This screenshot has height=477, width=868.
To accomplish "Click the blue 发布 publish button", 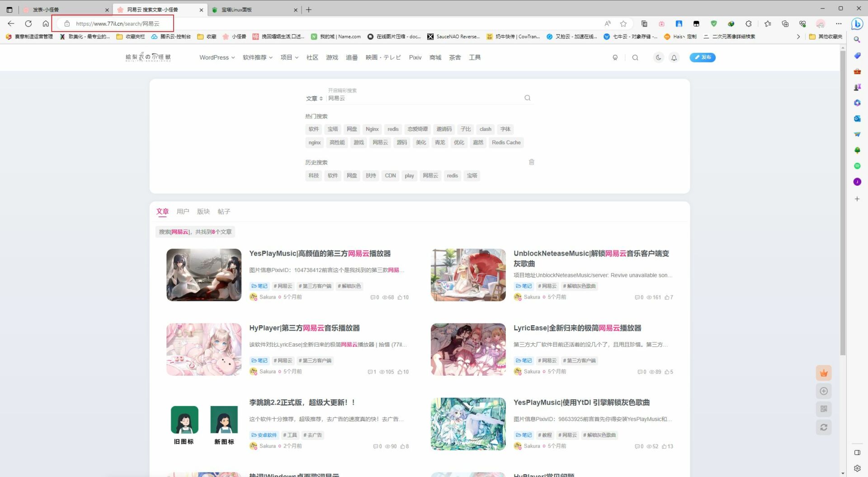I will (702, 57).
